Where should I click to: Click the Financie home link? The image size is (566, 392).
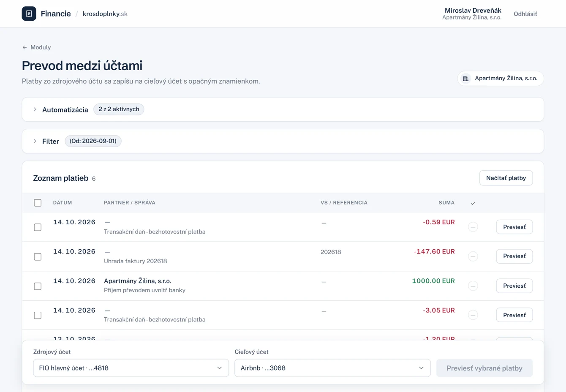tap(46, 14)
